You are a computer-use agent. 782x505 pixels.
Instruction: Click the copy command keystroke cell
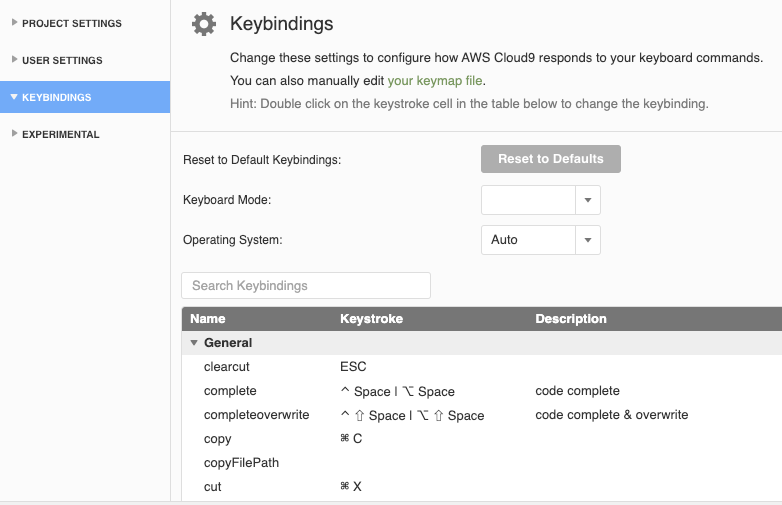tap(352, 439)
